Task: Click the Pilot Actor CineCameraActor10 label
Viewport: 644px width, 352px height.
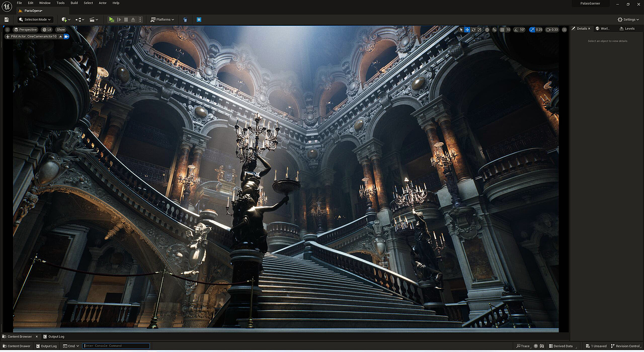Action: click(x=31, y=37)
